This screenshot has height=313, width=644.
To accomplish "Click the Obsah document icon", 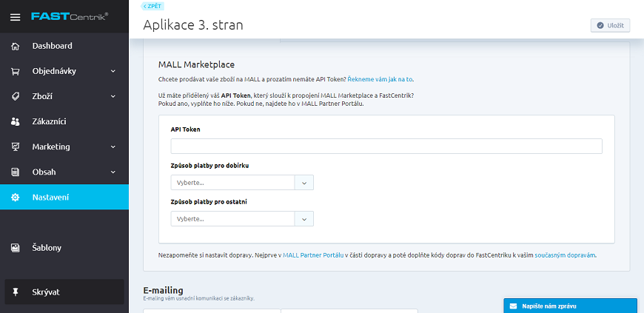I will click(x=16, y=172).
